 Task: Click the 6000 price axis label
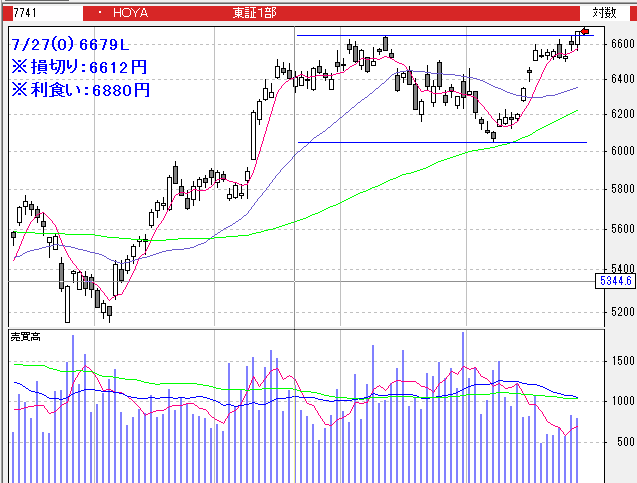coord(622,151)
